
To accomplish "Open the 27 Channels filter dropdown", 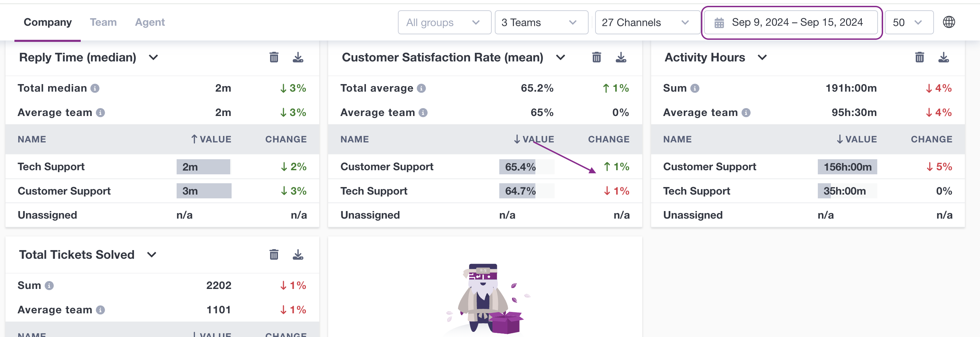I will [x=647, y=22].
